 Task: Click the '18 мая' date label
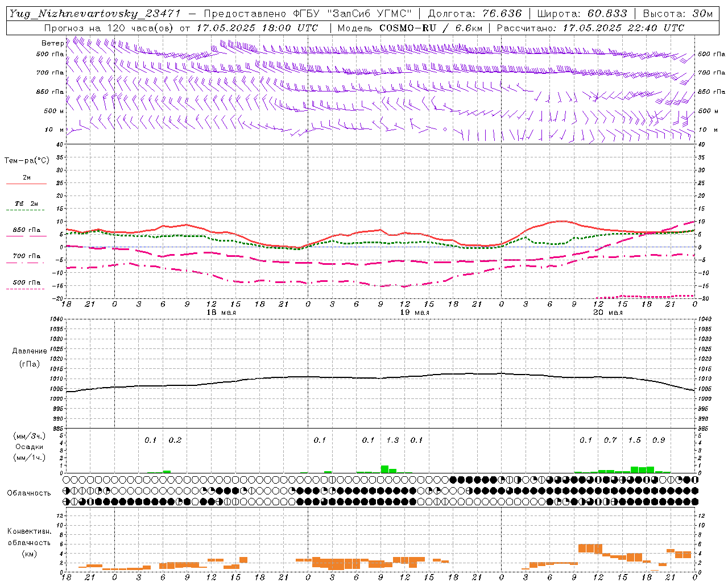(x=221, y=313)
